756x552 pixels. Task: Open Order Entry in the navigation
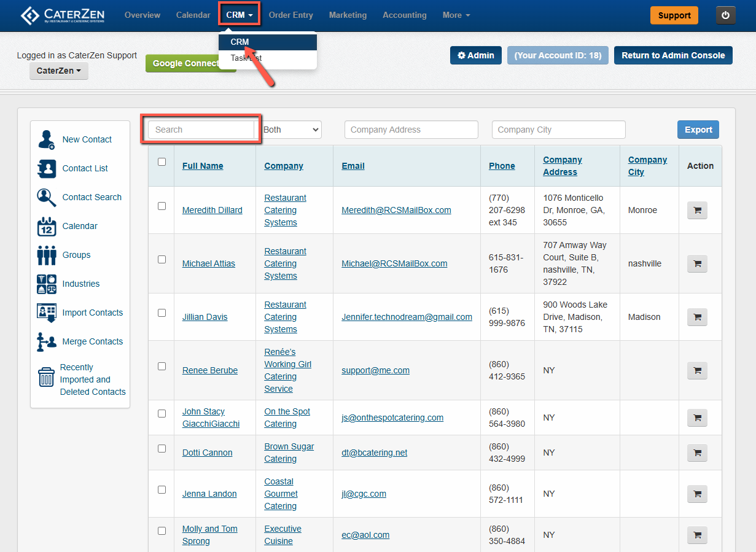[290, 15]
